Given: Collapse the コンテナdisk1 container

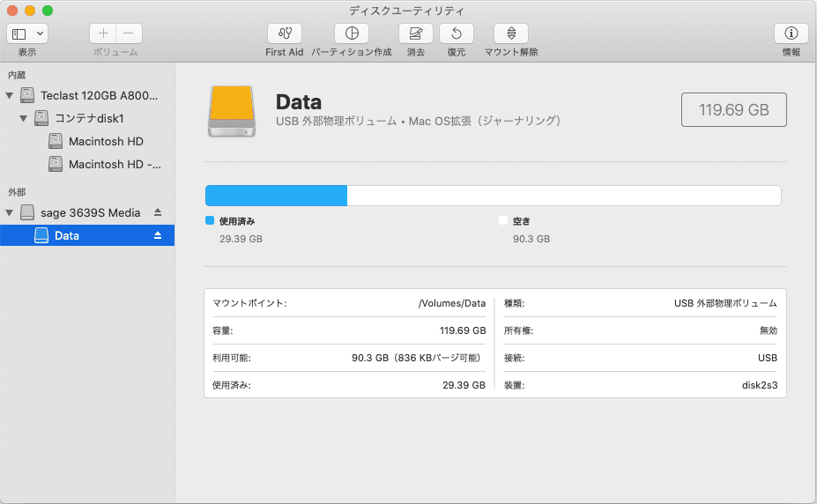Looking at the screenshot, I should (x=24, y=119).
